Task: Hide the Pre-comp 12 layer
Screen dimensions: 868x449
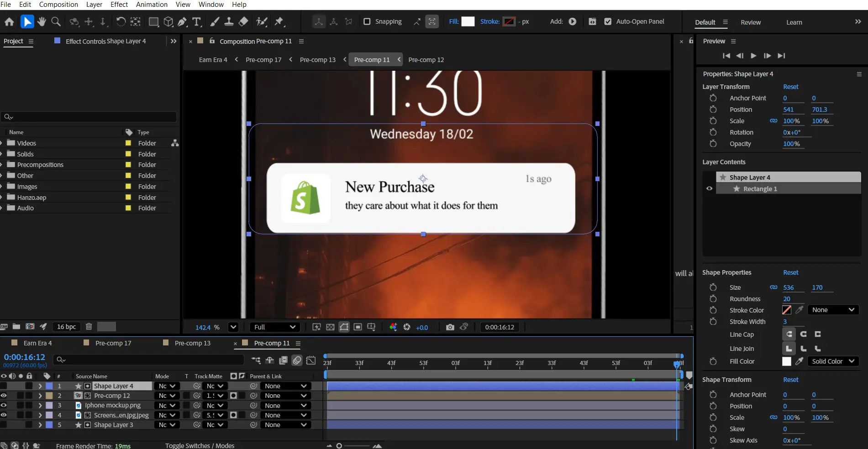Action: click(x=4, y=396)
